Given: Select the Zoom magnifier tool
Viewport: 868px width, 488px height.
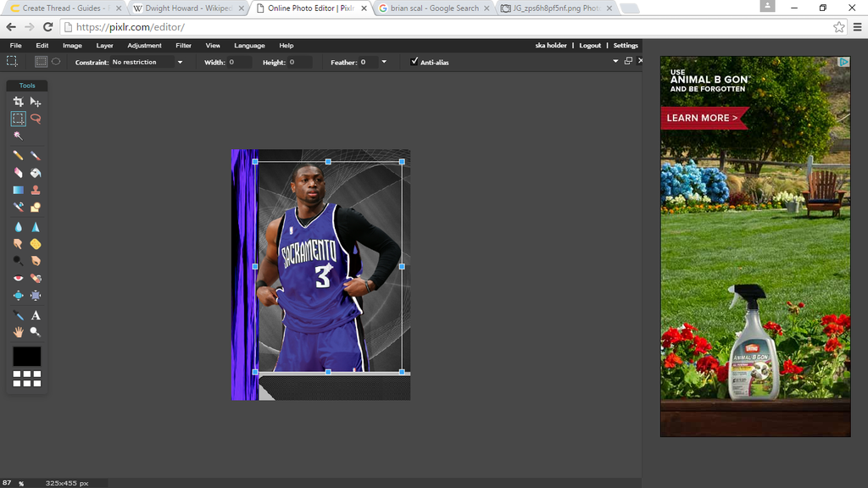Looking at the screenshot, I should tap(36, 332).
